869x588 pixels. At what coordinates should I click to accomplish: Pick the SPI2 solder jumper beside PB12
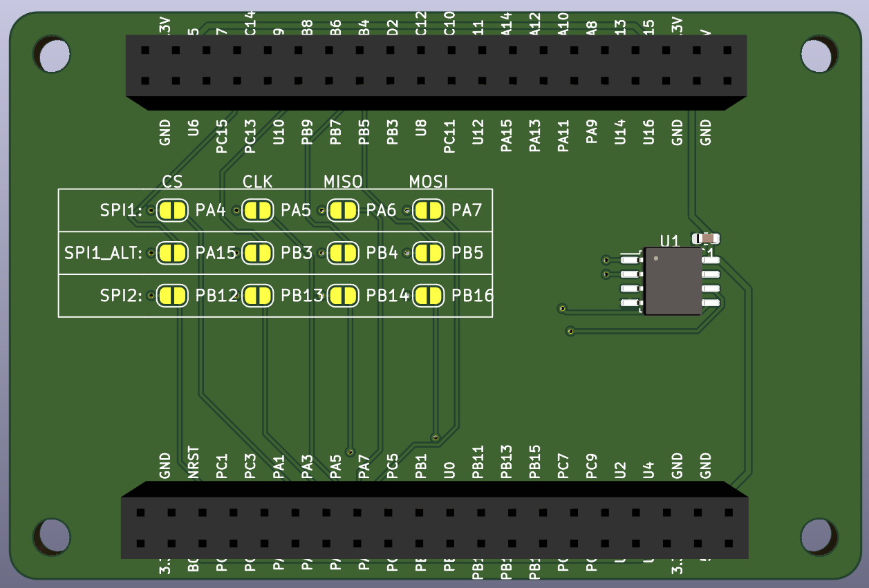172,296
